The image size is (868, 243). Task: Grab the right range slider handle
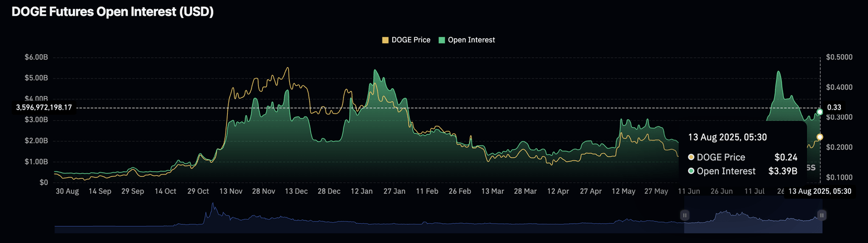pyautogui.click(x=822, y=215)
